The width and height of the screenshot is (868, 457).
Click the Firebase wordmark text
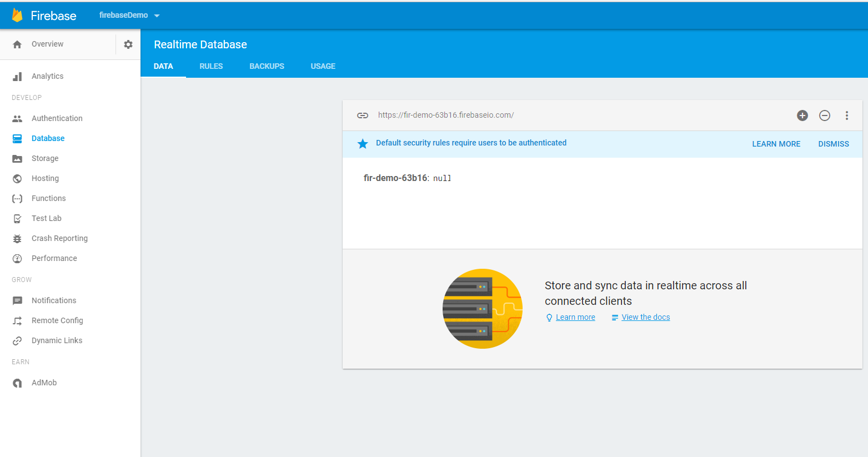(x=53, y=16)
